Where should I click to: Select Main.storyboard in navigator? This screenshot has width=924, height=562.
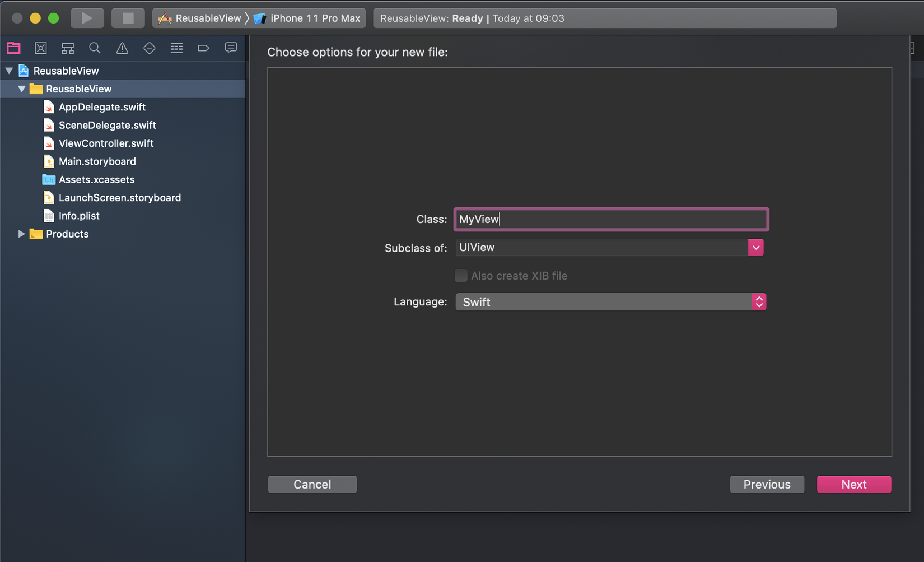123,161
